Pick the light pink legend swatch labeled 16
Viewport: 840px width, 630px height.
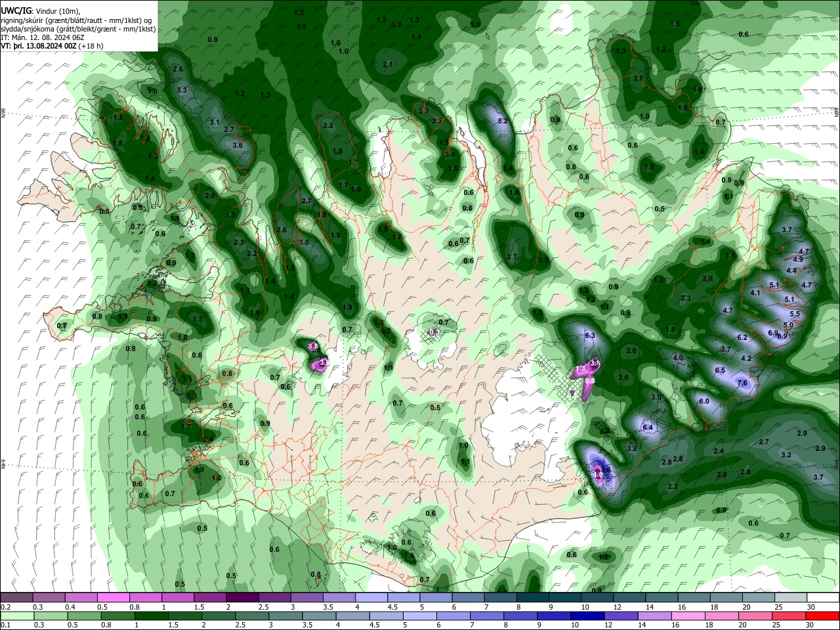tap(689, 616)
